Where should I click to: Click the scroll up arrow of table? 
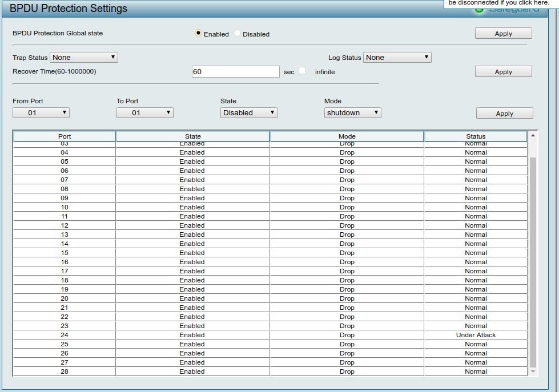[x=533, y=136]
